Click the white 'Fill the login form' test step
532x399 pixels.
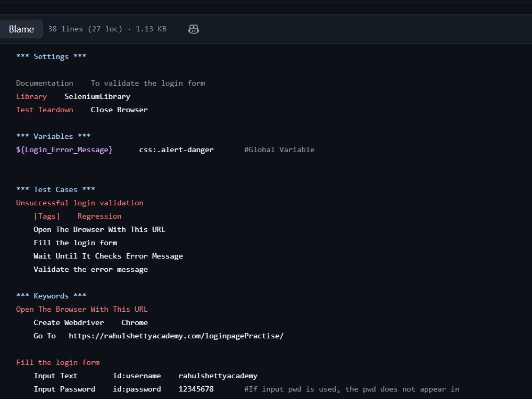pos(76,243)
